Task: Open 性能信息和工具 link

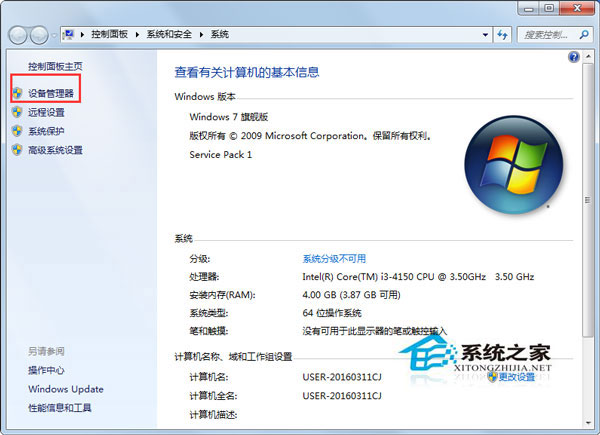Action: point(60,408)
